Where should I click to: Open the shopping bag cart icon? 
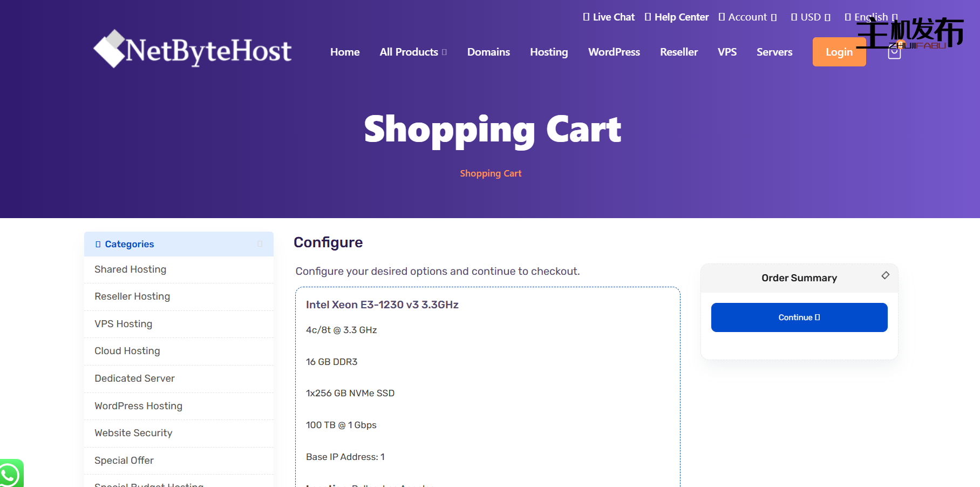[894, 52]
